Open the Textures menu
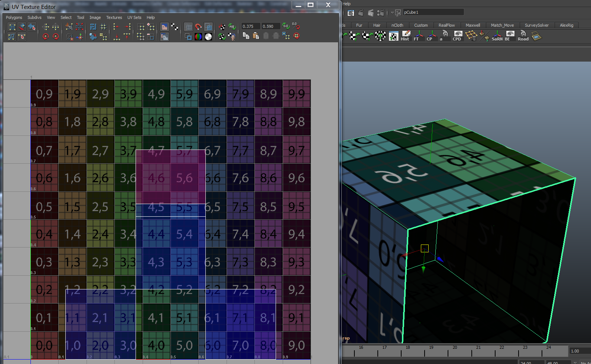Image resolution: width=591 pixels, height=364 pixels. tap(114, 17)
